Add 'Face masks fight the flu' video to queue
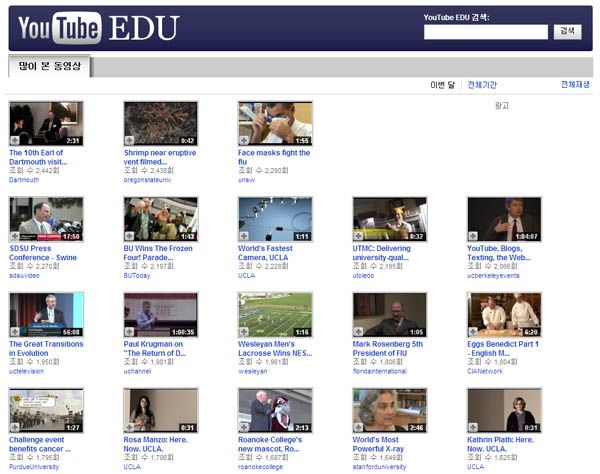Image resolution: width=600 pixels, height=474 pixels. pyautogui.click(x=244, y=140)
